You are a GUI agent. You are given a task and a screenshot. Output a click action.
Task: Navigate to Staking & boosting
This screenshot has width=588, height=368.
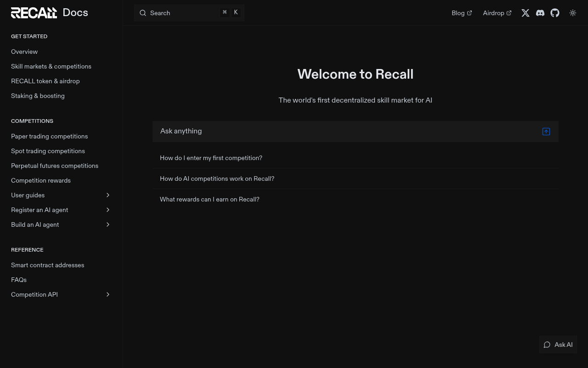38,96
